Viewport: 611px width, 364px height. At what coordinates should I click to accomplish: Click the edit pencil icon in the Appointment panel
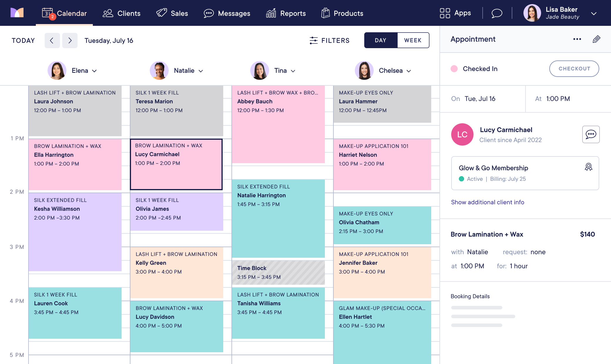pos(596,39)
